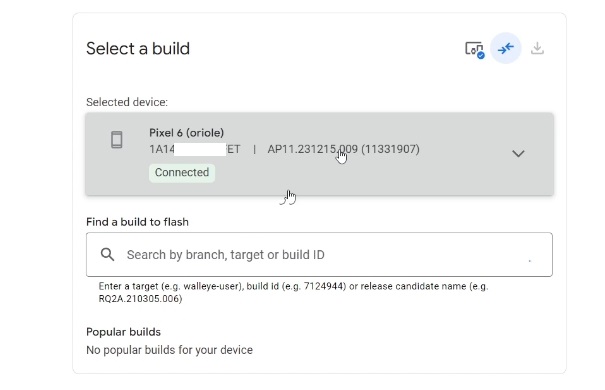Open the Pixel 6 (oriole) device card

(319, 154)
